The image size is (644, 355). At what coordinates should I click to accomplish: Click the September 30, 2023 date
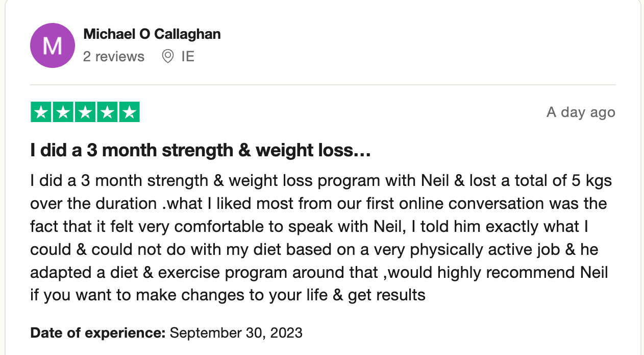point(236,333)
